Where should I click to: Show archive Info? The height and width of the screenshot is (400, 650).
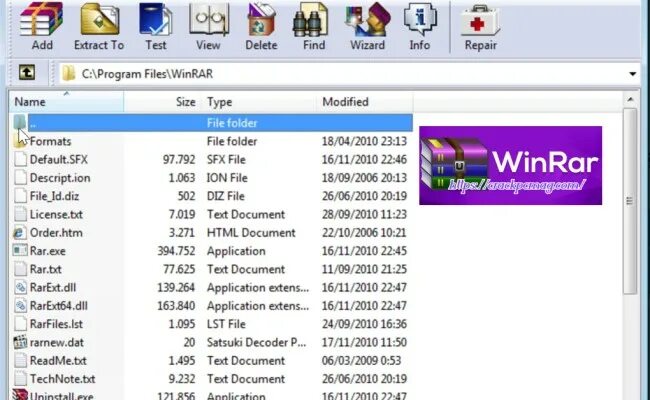(420, 26)
